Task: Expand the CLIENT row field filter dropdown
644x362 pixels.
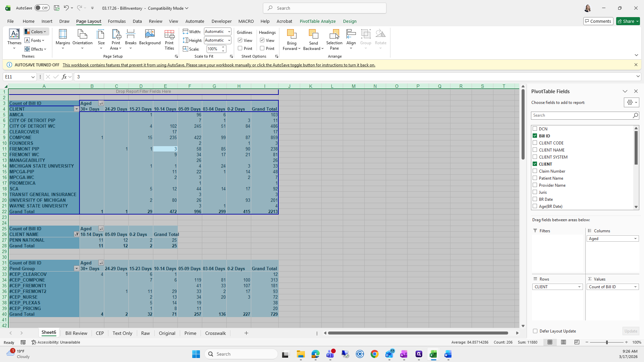Action: 76,109
